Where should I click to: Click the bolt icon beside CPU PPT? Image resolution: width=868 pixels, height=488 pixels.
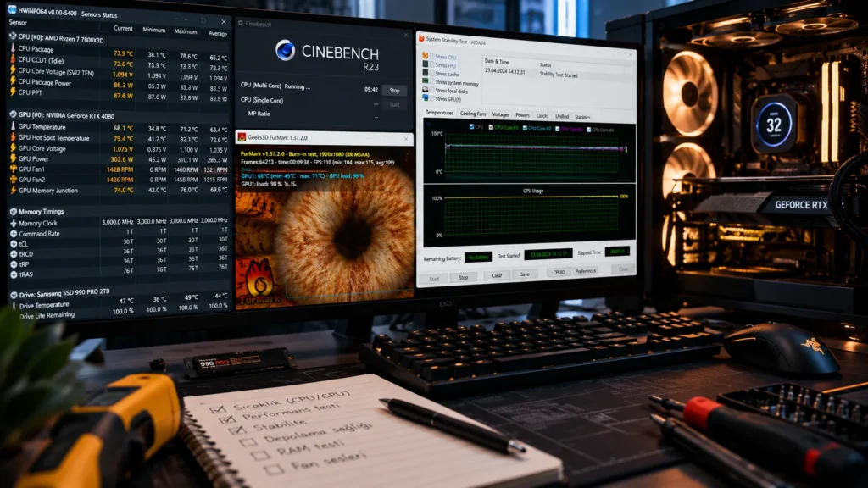12,91
